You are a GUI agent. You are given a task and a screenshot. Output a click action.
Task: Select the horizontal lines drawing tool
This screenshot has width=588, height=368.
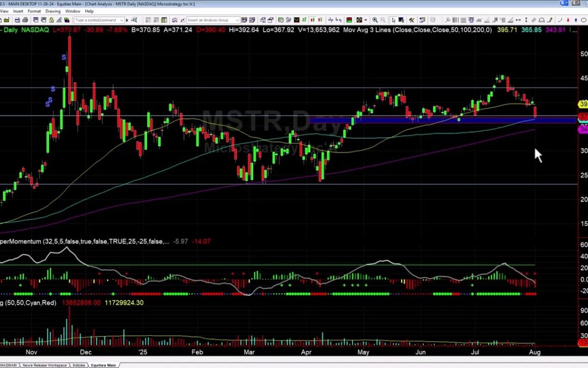click(463, 20)
